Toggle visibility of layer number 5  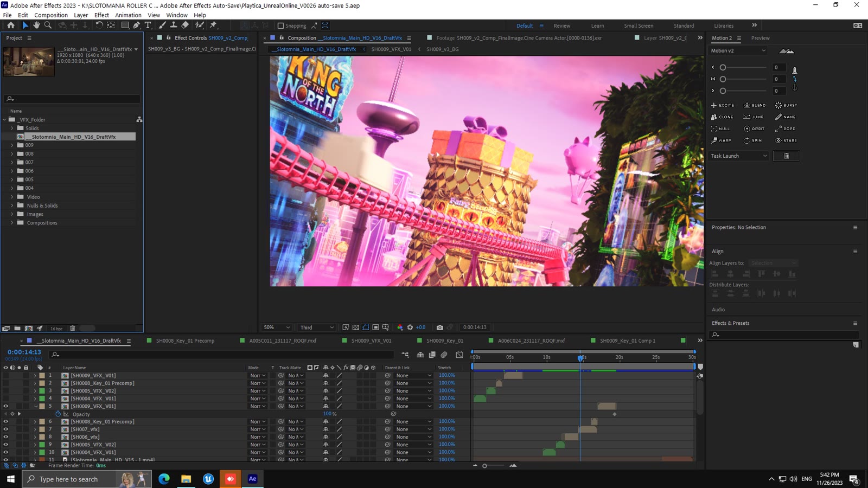[x=6, y=406]
